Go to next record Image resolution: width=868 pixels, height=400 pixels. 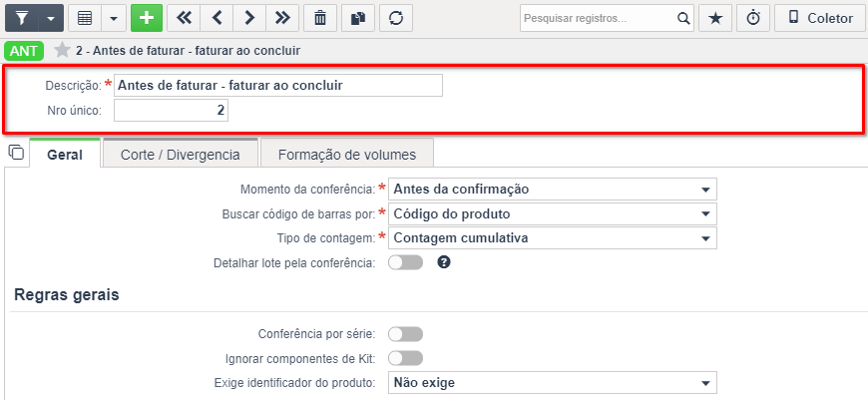[249, 18]
